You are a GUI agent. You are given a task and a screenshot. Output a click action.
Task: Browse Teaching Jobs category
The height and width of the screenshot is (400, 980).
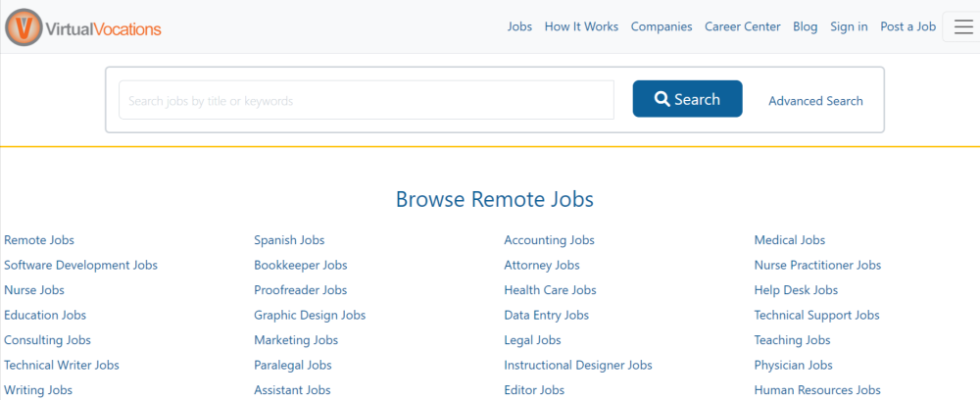(792, 340)
